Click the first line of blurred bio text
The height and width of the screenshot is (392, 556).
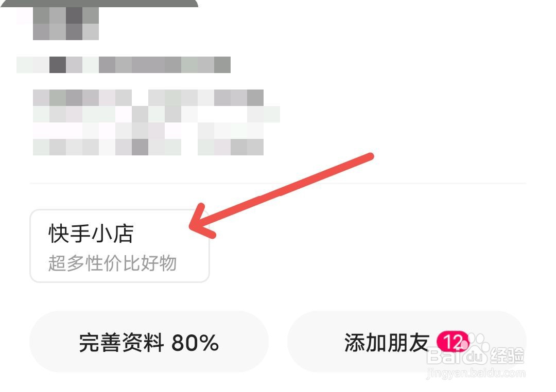[x=148, y=98]
